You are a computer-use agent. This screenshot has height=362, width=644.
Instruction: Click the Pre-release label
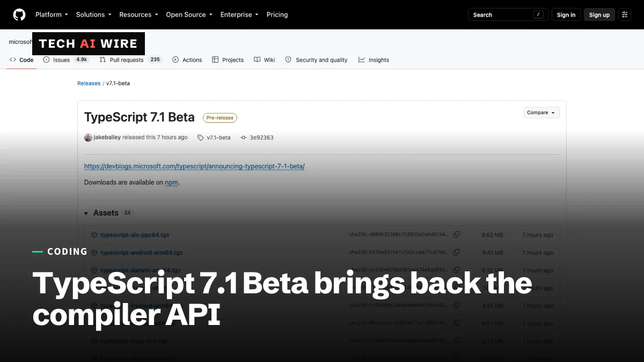(219, 118)
